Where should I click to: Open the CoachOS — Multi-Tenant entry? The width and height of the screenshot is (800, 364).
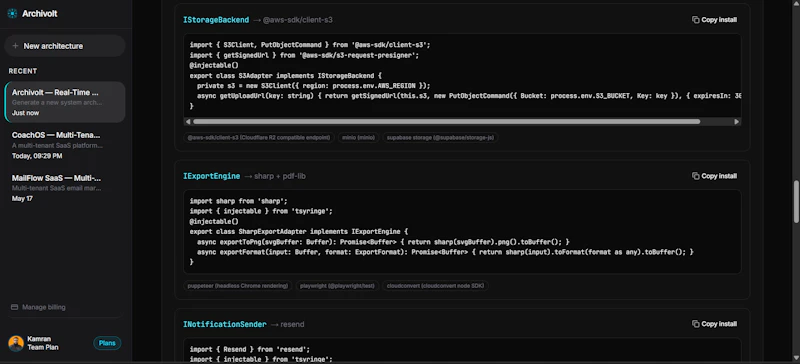[65, 145]
